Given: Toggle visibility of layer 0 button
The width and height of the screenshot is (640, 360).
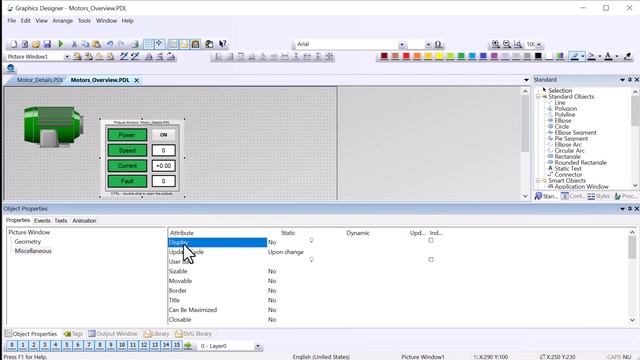Looking at the screenshot, I should [x=12, y=345].
